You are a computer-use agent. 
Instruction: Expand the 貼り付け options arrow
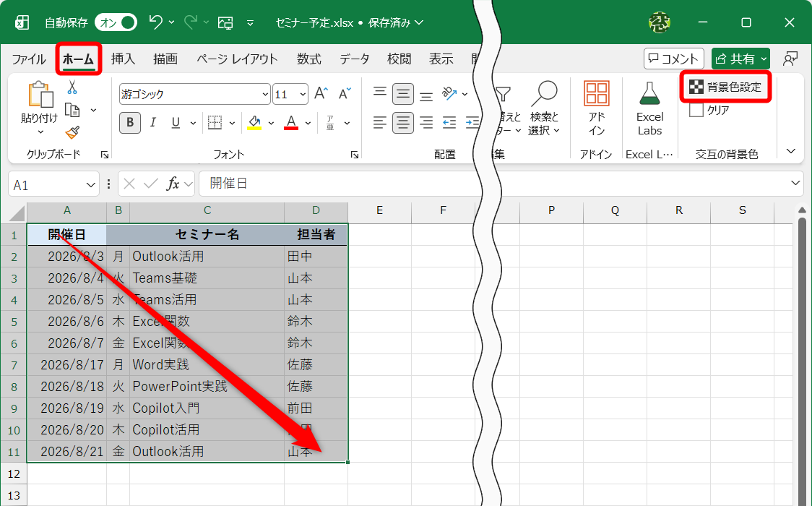40,132
